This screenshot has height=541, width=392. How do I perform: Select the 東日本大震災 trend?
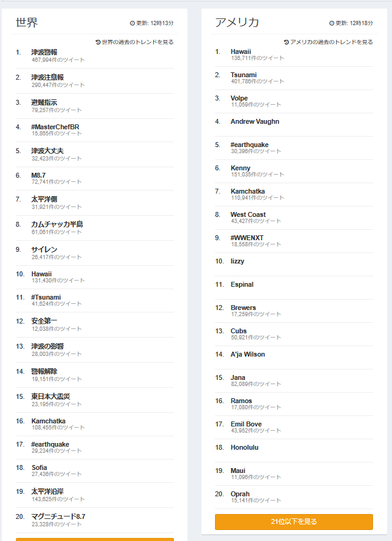(x=51, y=396)
